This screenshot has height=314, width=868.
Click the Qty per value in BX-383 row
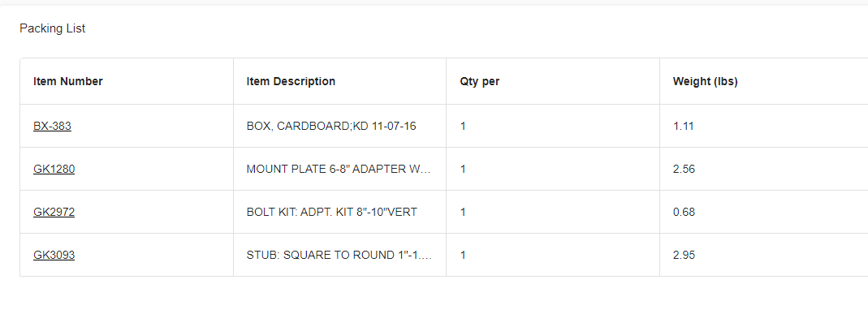pos(463,126)
